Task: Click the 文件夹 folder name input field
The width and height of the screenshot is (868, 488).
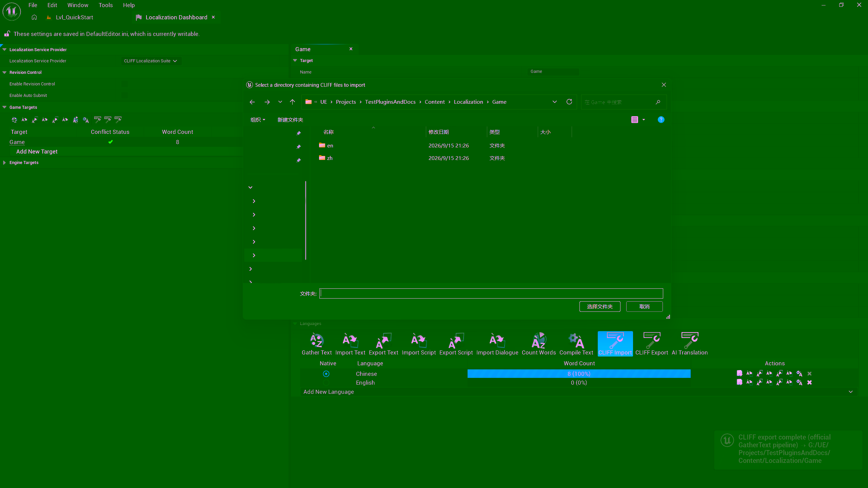Action: click(x=491, y=293)
